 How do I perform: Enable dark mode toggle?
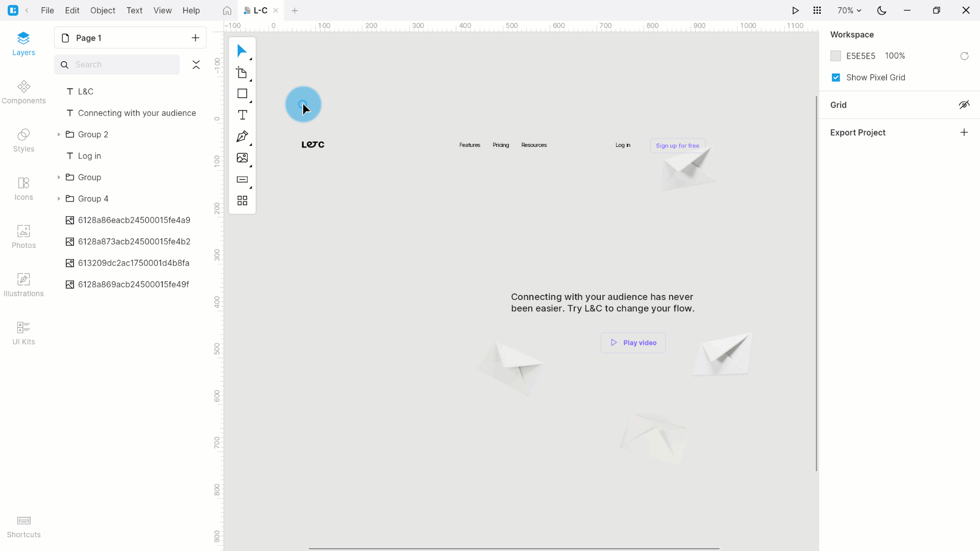click(x=881, y=10)
